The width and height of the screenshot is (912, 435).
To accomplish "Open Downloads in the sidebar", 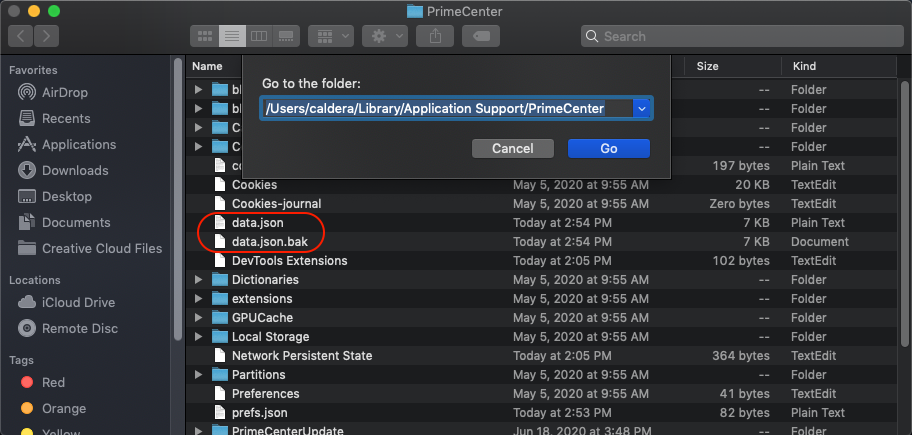I will [x=75, y=170].
